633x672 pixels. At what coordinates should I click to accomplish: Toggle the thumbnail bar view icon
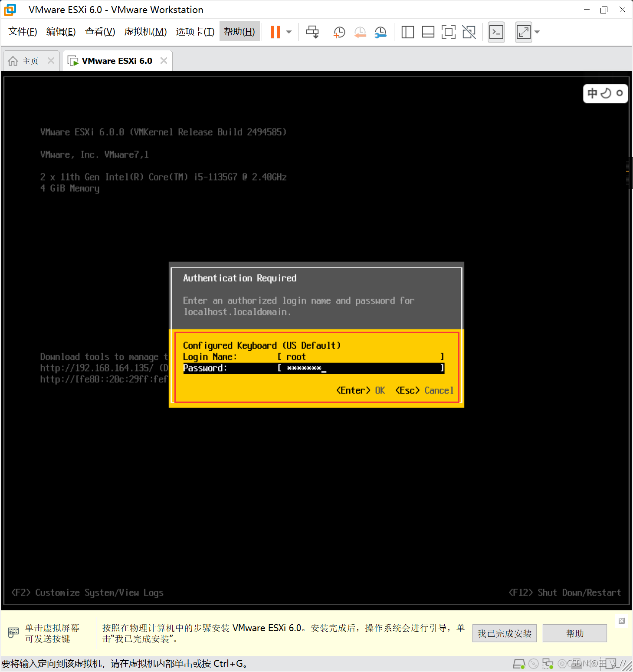pos(428,32)
